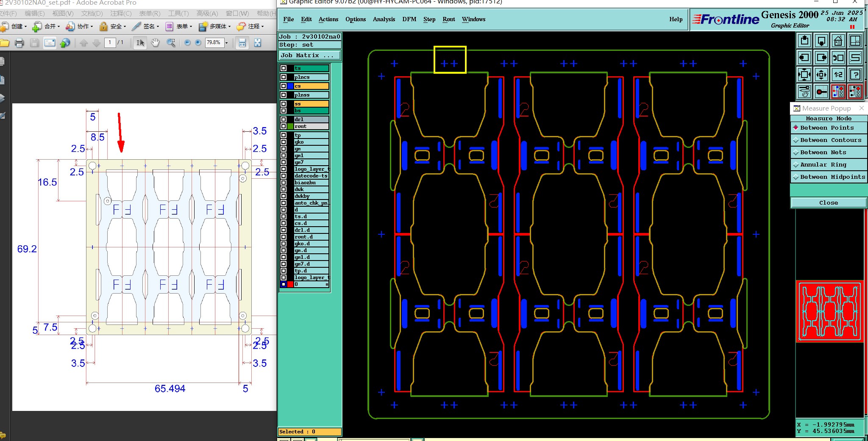Open the wrench and palette settings icon
Viewport: 868px width, 441px height.
[x=804, y=92]
